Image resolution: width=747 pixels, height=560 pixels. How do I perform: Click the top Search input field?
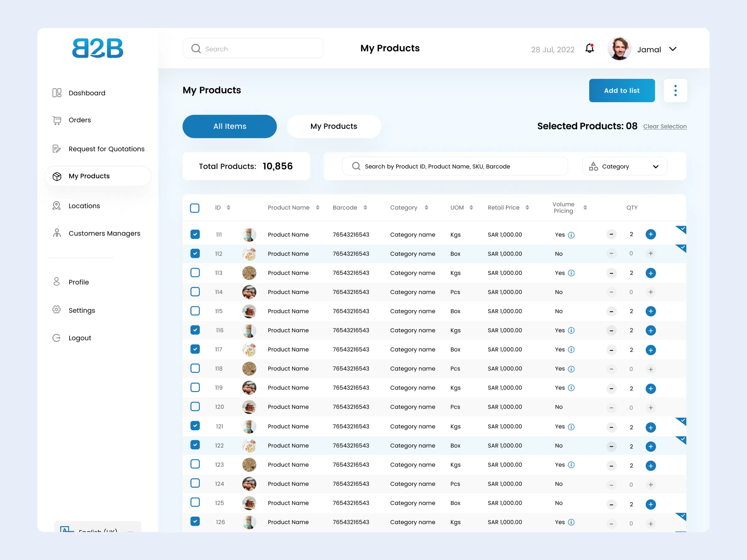(253, 48)
